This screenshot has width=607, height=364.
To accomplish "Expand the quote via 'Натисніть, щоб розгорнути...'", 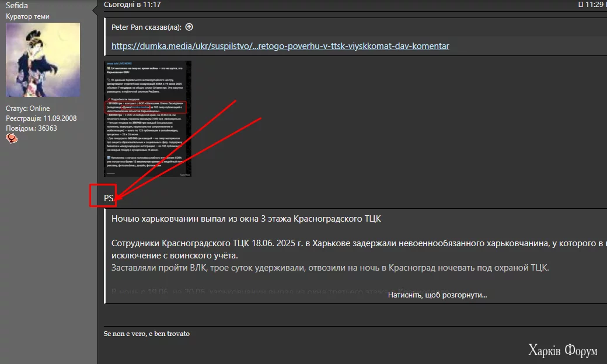I will [437, 295].
